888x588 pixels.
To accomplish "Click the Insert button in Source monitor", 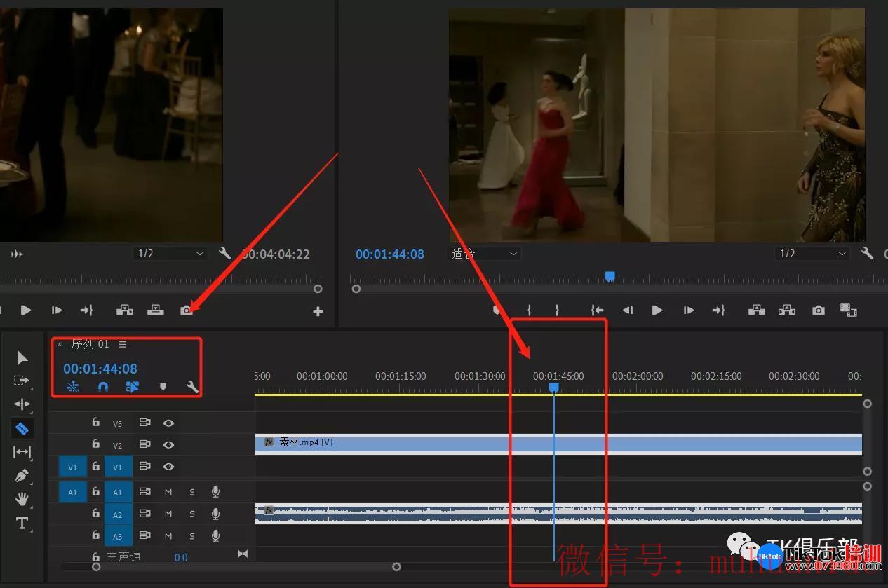I will 125,310.
